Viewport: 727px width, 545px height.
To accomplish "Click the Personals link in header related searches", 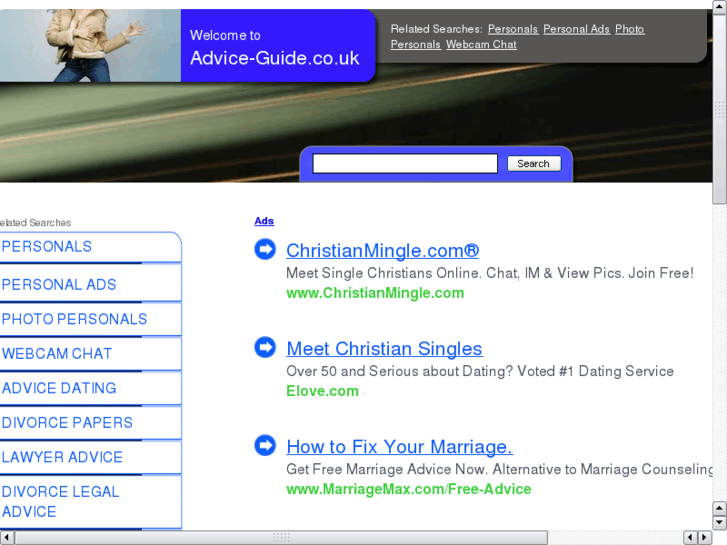I will pos(513,29).
